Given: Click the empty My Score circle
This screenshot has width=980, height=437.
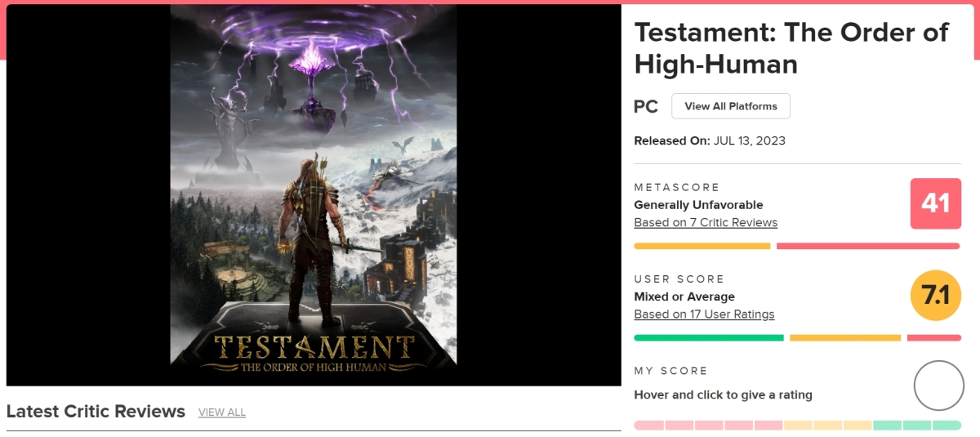Looking at the screenshot, I should [x=938, y=386].
